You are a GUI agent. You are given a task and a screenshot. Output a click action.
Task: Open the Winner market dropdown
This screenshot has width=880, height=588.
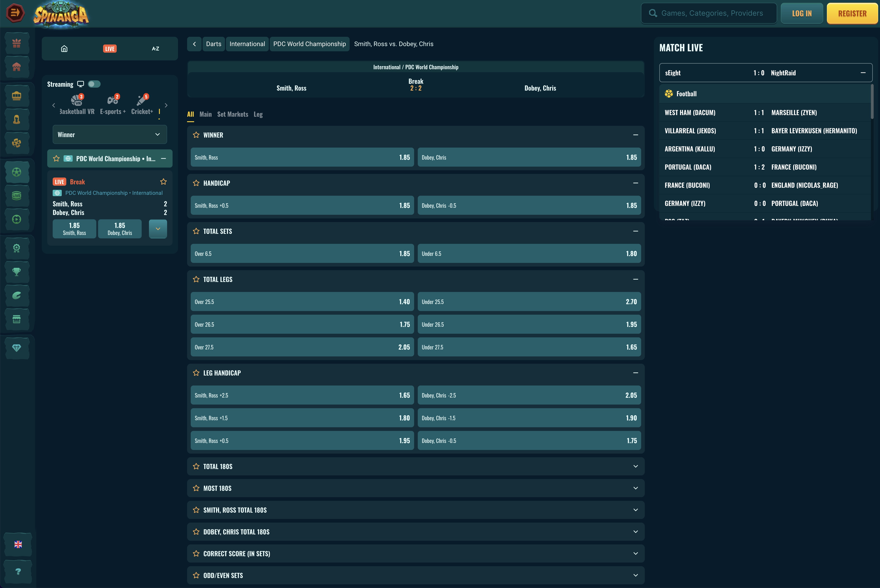pos(109,135)
